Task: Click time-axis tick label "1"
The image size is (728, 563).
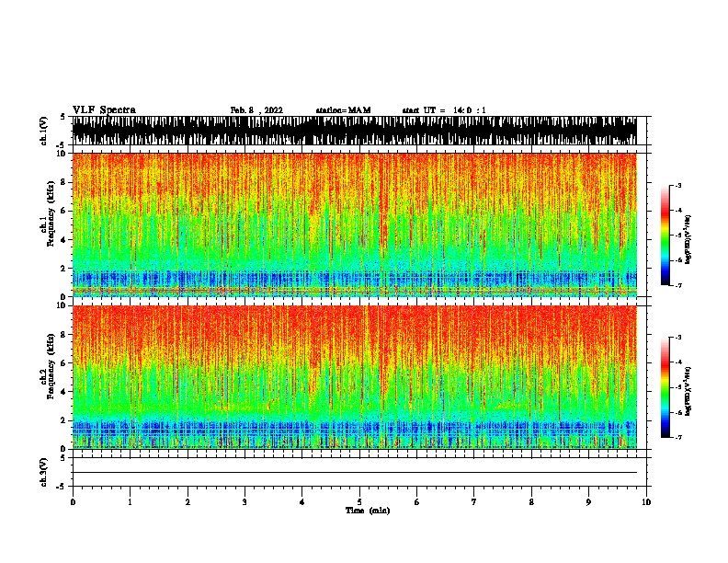Action: tap(130, 501)
